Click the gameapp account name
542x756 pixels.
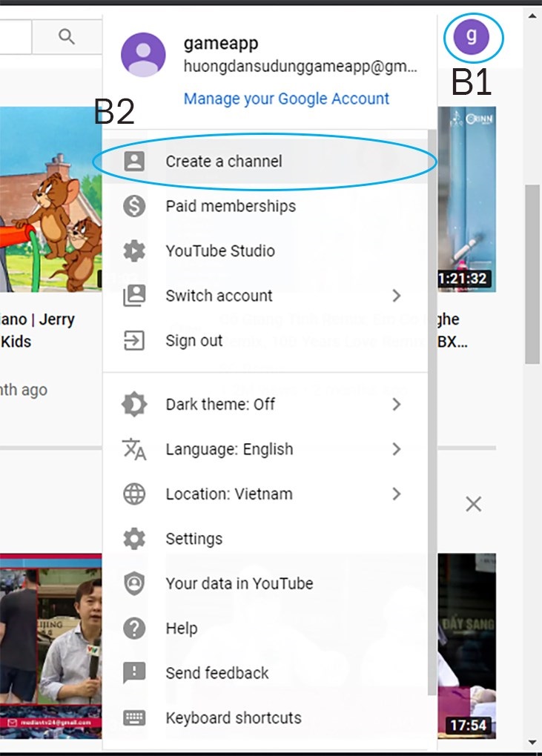coord(221,44)
